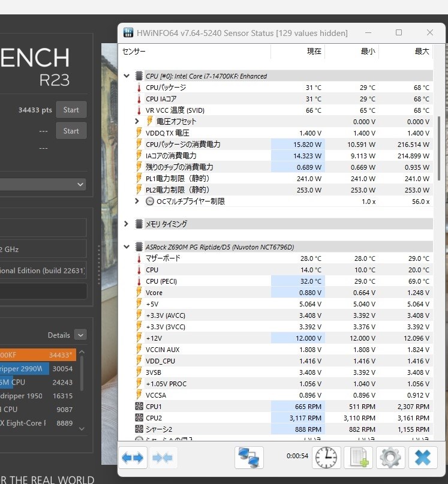Click the up arrow of Cinebench ranking scrollbar
The height and width of the screenshot is (484, 448).
click(x=82, y=352)
